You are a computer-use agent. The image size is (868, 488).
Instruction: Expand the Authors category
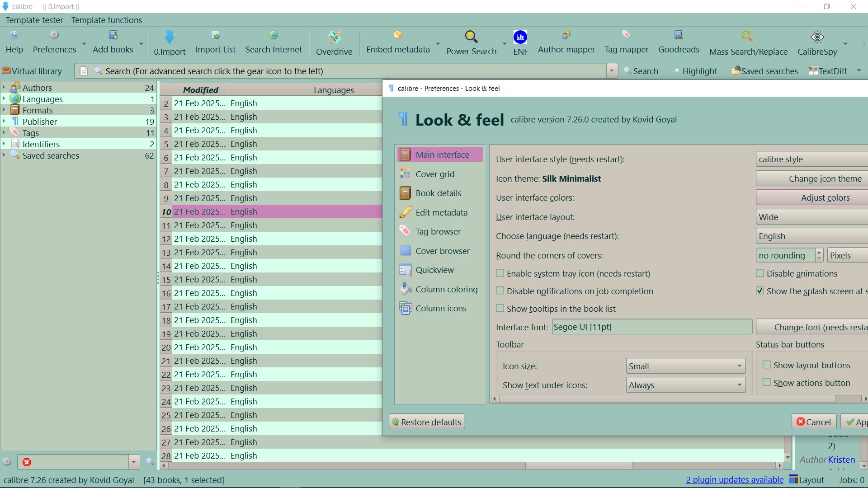4,87
